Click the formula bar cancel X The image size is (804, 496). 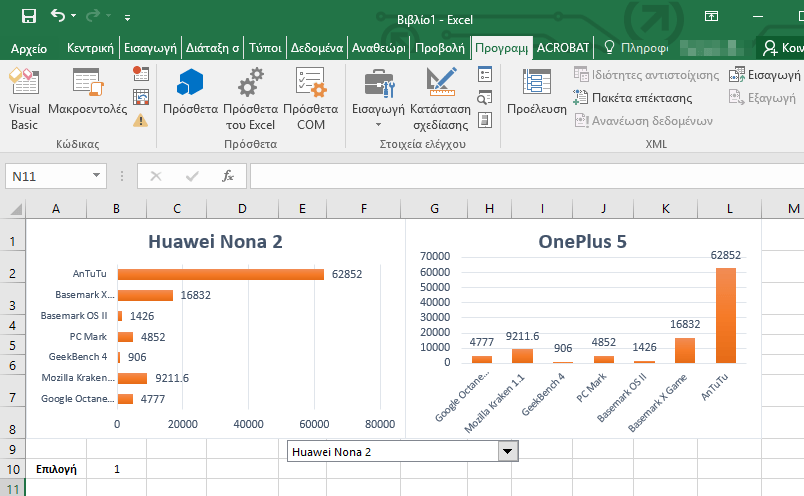156,176
